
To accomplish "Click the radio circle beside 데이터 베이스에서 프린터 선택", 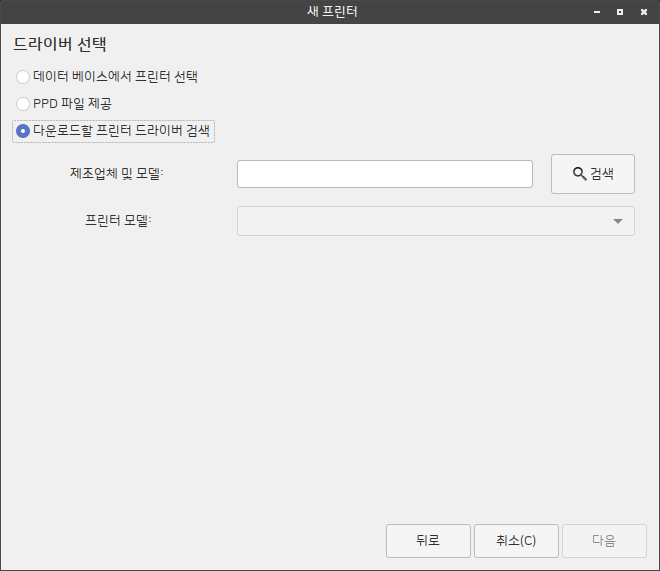I will click(x=23, y=76).
